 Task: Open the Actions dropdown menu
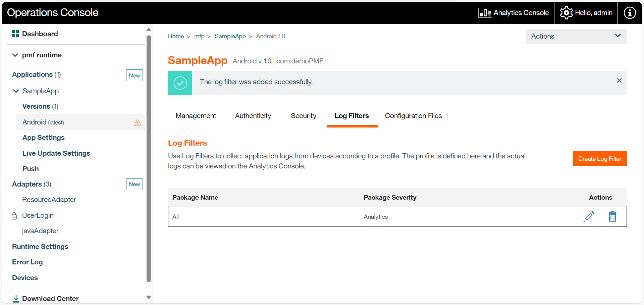[x=576, y=36]
